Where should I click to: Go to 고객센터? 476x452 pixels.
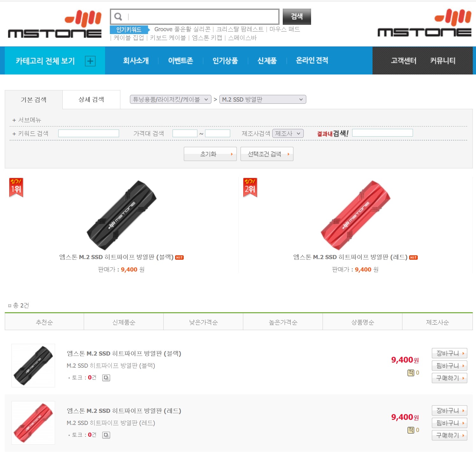tap(404, 60)
